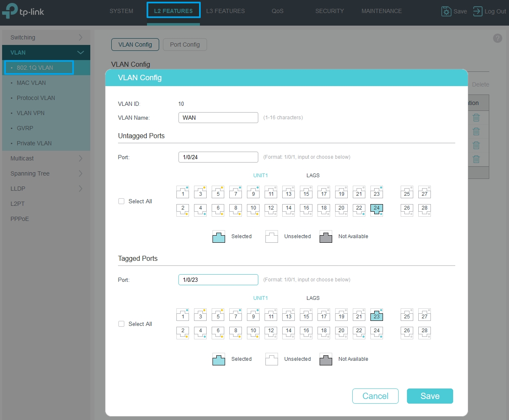Click the tp-link logo
509x420 pixels.
(23, 11)
